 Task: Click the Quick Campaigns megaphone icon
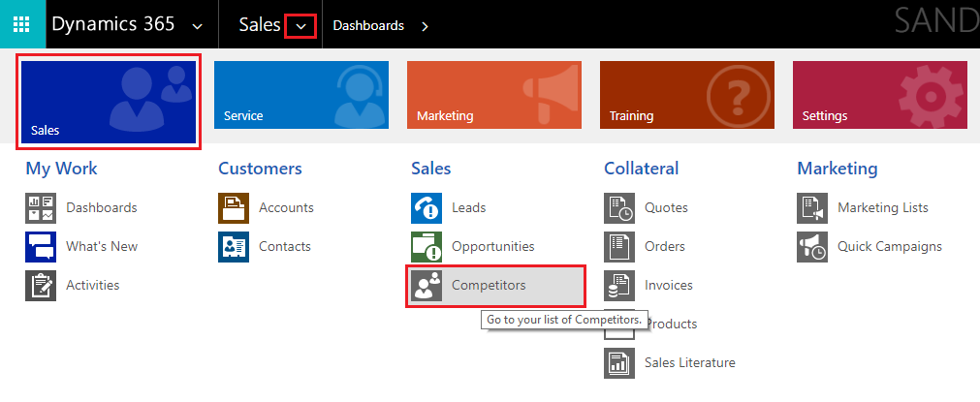[812, 247]
